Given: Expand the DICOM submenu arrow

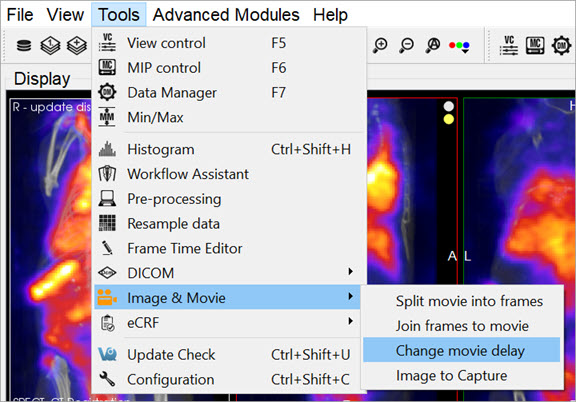Looking at the screenshot, I should (x=350, y=272).
